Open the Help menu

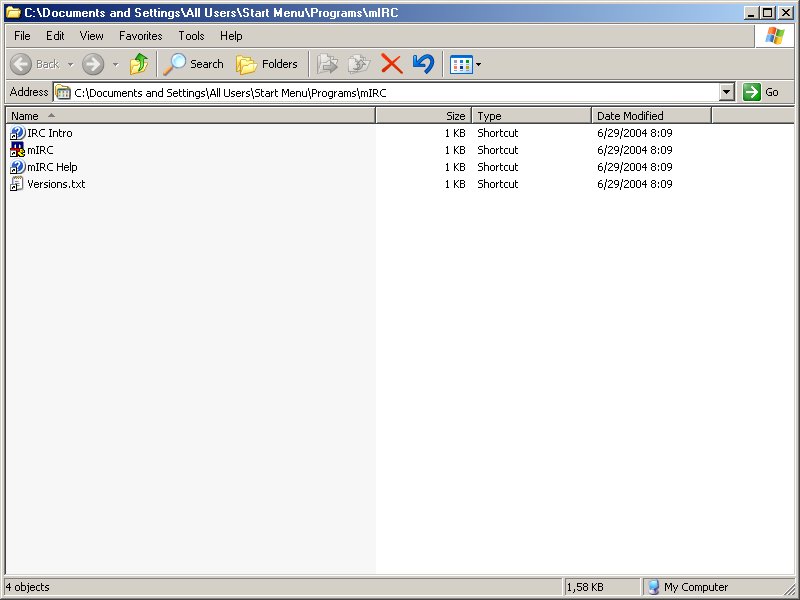click(231, 36)
